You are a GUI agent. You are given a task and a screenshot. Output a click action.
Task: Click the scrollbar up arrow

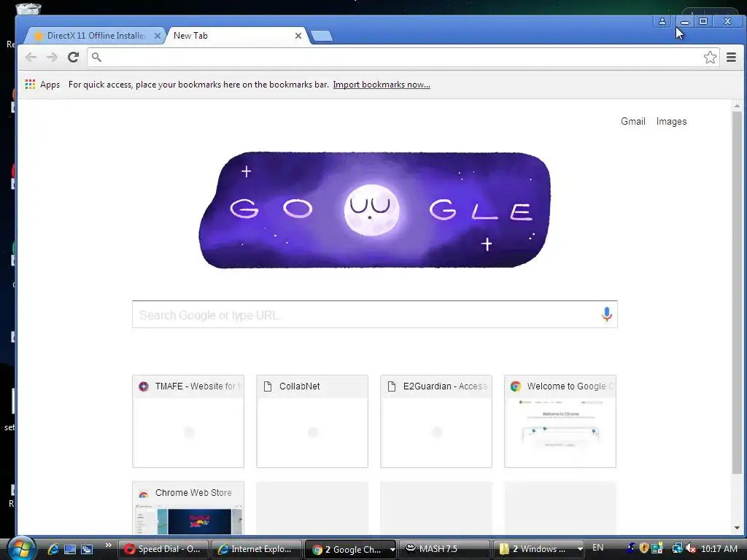click(x=737, y=106)
